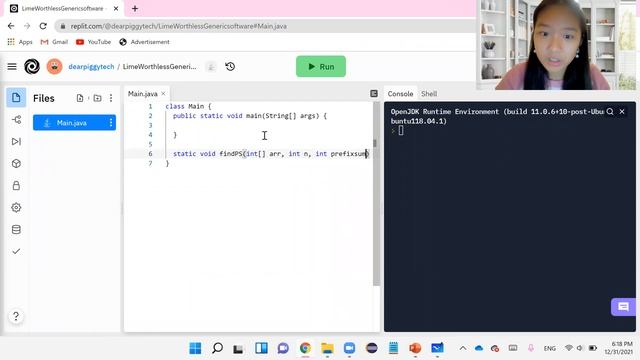Open a new browser tab
Image resolution: width=640 pixels, height=360 pixels.
135,8
